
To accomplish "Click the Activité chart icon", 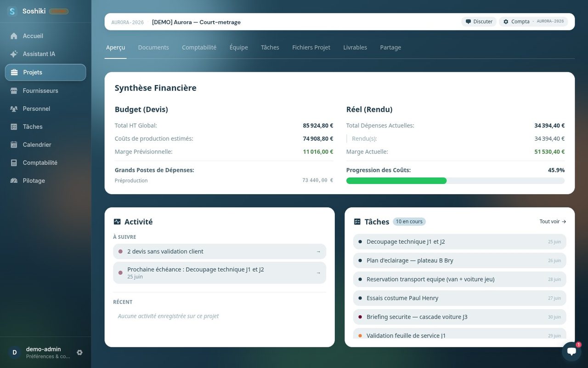I will (117, 222).
